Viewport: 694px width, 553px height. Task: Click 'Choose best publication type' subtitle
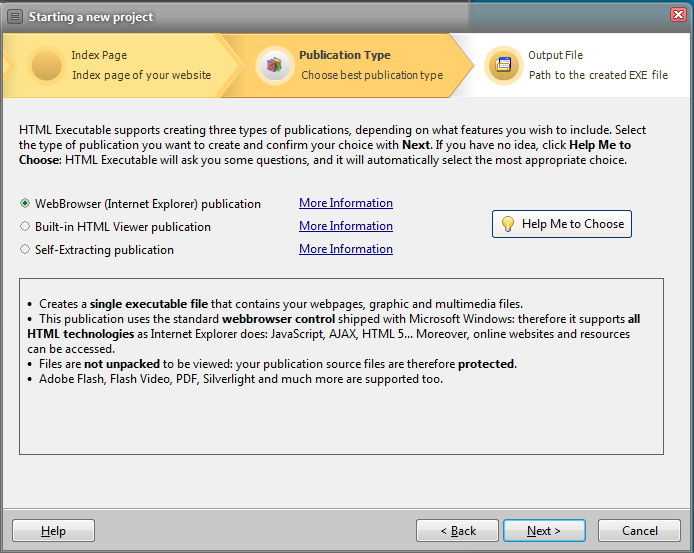[x=372, y=75]
